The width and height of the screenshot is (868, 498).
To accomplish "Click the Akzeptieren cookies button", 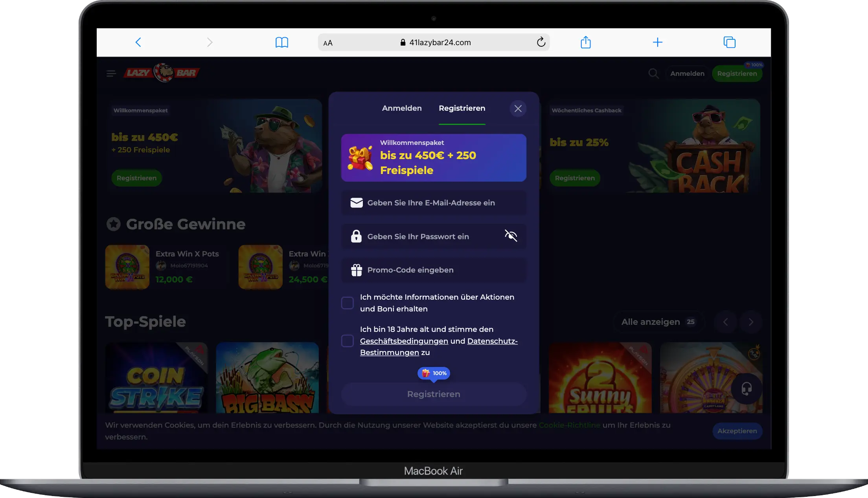I will tap(737, 431).
